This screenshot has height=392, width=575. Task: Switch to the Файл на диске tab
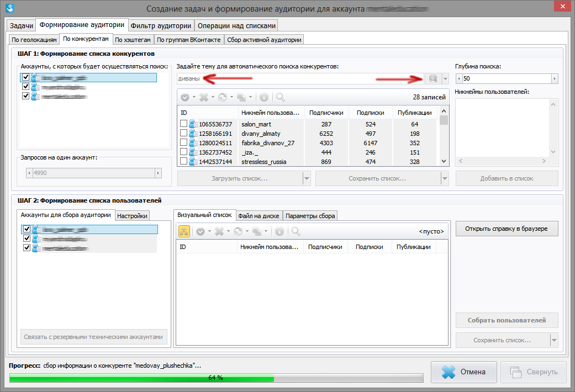(x=259, y=216)
